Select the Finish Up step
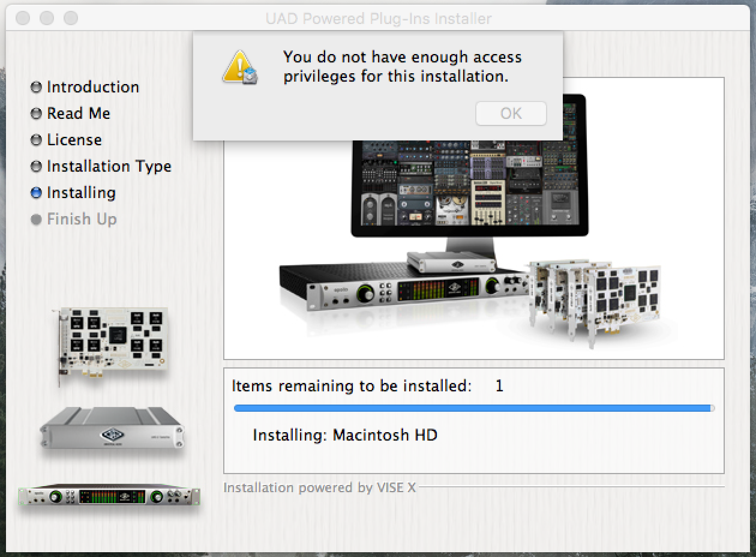 (82, 219)
